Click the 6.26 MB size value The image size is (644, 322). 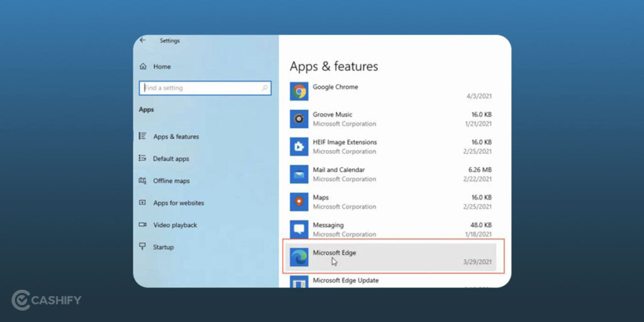[x=480, y=170]
